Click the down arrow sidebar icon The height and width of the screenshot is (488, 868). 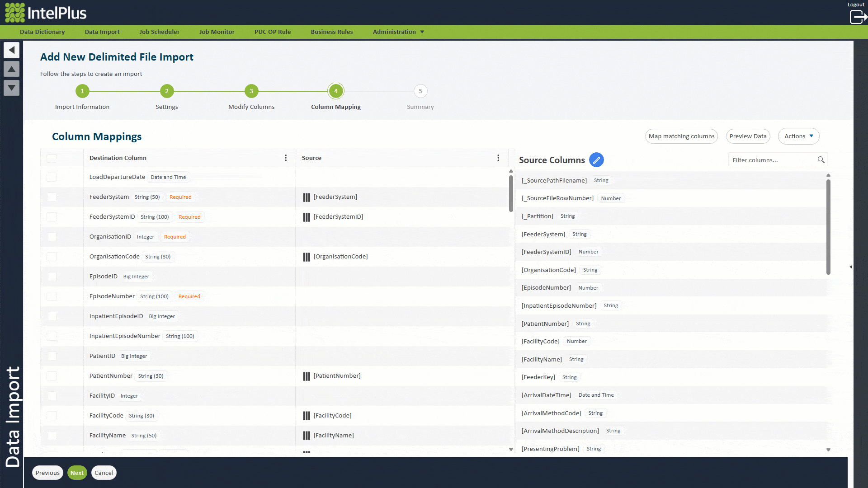(x=12, y=88)
